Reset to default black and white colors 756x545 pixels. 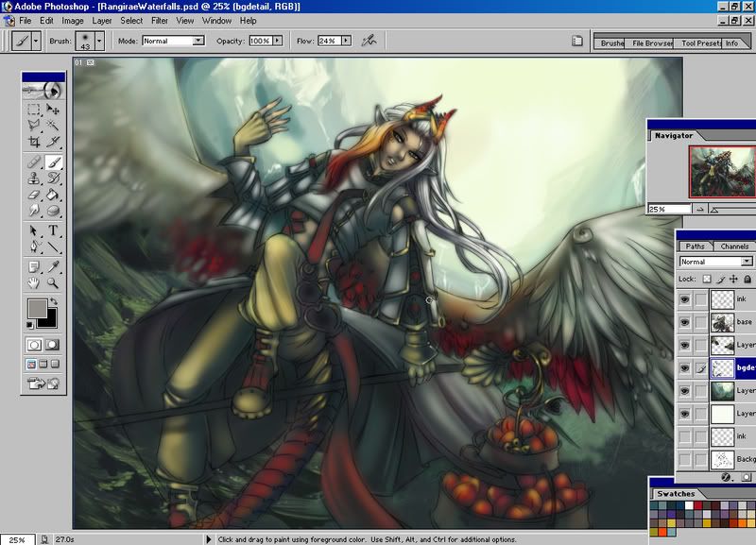click(30, 325)
